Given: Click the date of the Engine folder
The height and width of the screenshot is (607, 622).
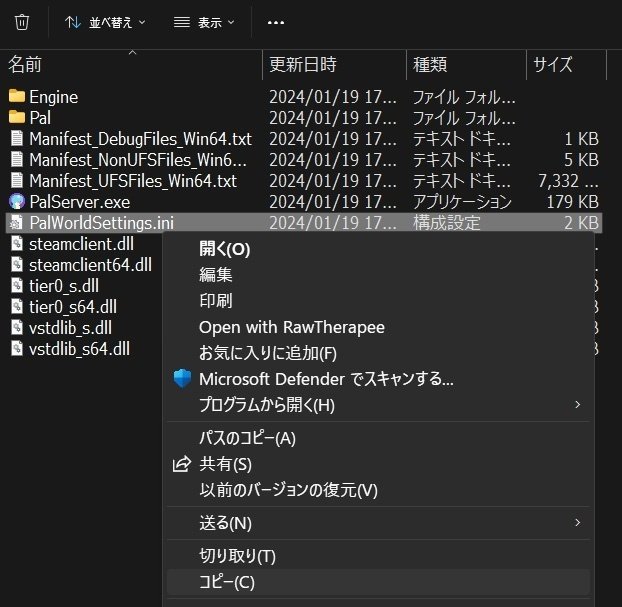Looking at the screenshot, I should (333, 97).
